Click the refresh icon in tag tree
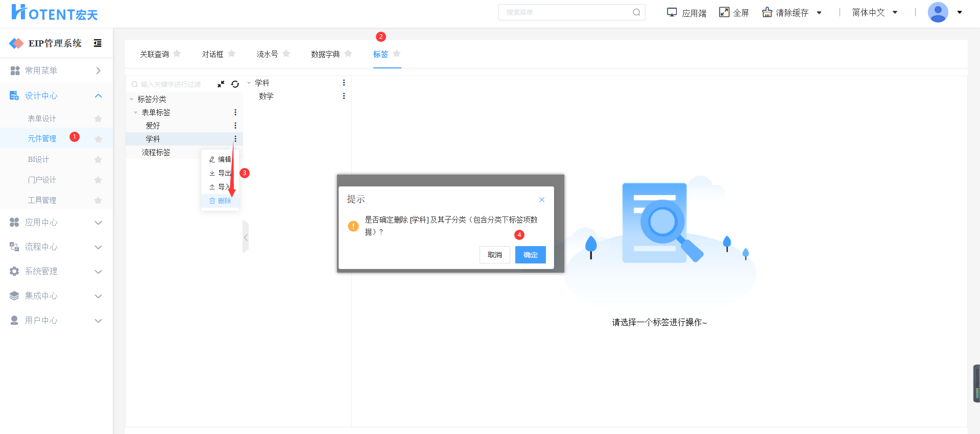The width and height of the screenshot is (980, 434). 235,84
